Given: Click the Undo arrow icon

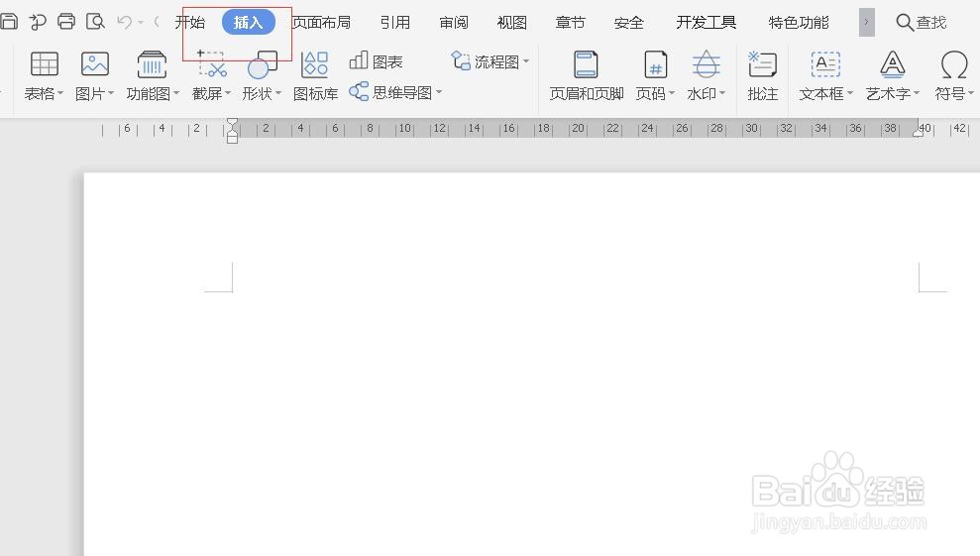Looking at the screenshot, I should [125, 23].
